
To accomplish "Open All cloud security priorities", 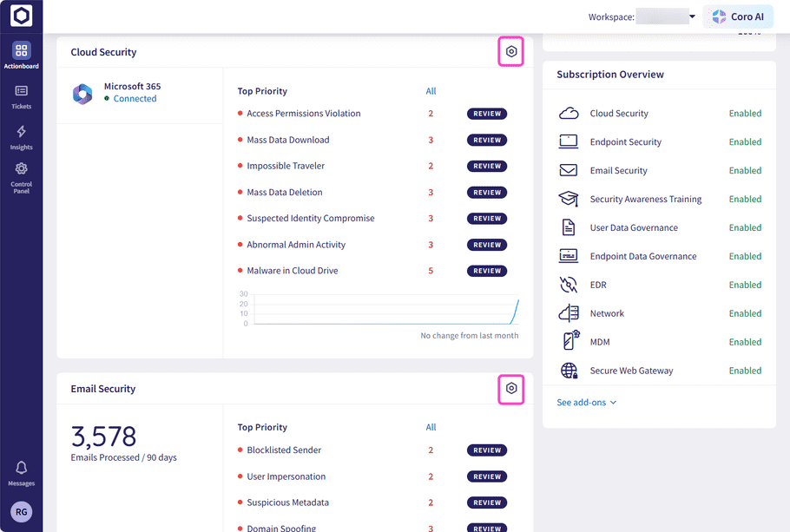I will 431,91.
